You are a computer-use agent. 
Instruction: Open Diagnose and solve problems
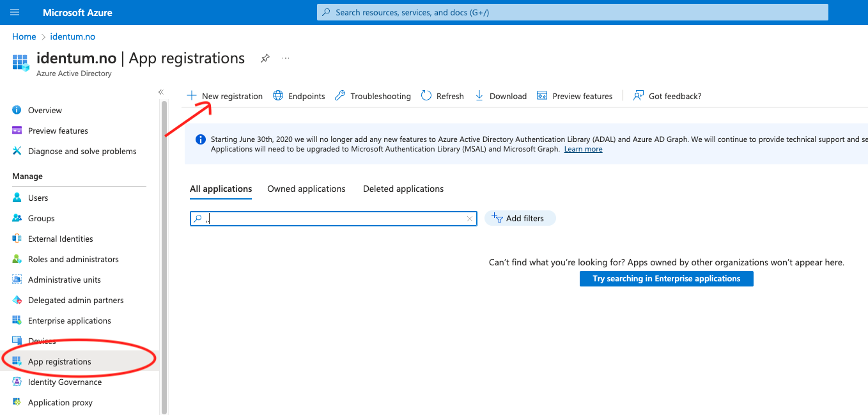click(82, 151)
